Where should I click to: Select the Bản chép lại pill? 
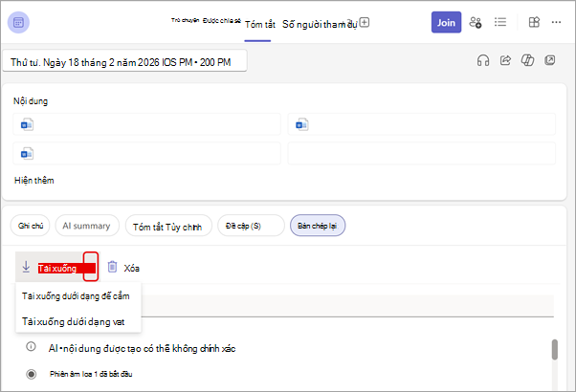pos(318,226)
